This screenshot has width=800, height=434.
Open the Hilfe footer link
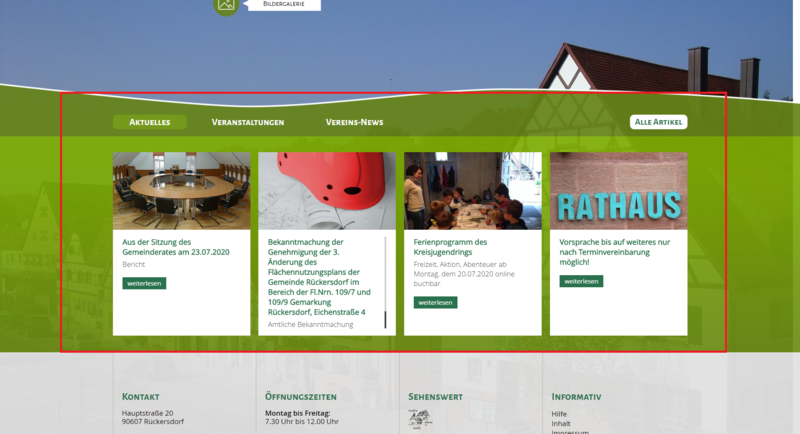pyautogui.click(x=559, y=414)
